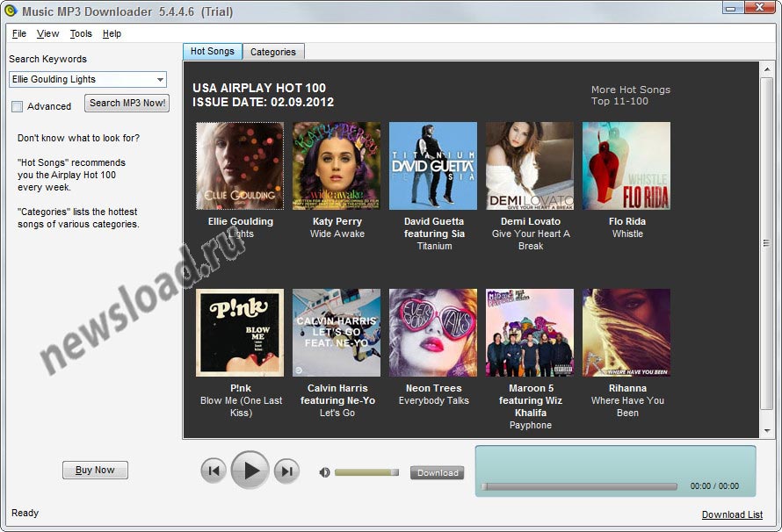Open the Tools menu

(x=81, y=34)
